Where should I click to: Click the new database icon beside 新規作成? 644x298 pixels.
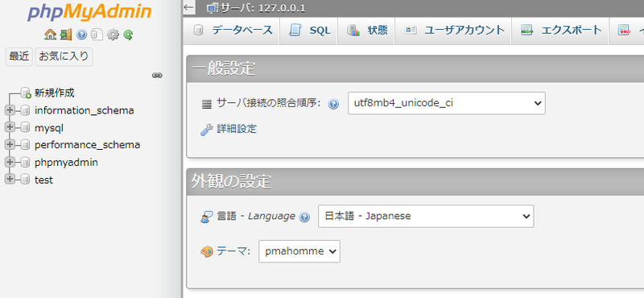tap(26, 93)
